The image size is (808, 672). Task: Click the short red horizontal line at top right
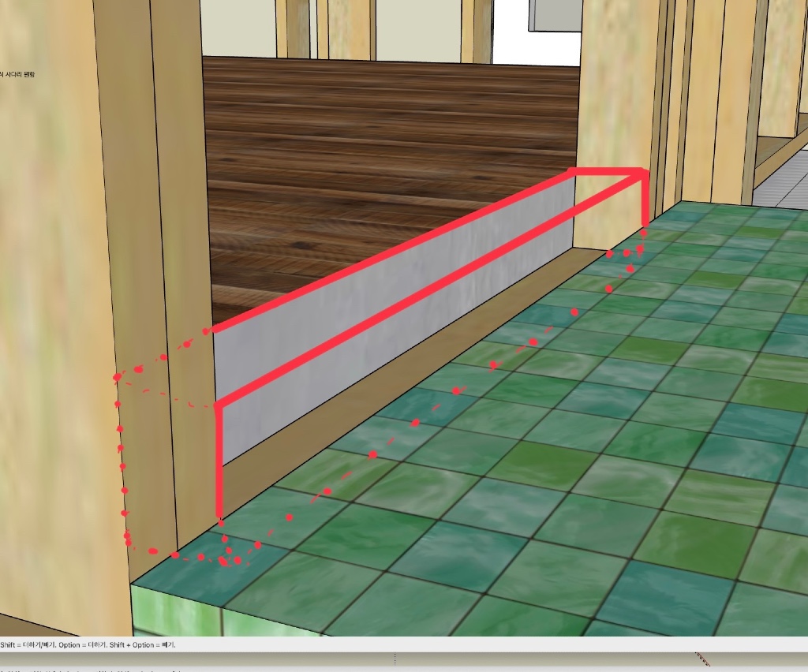coord(608,170)
